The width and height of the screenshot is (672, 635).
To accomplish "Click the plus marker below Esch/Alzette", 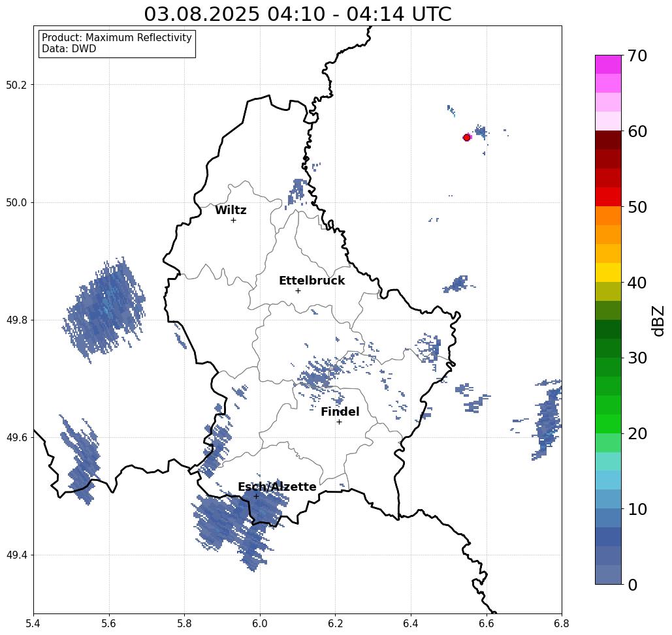I will [256, 496].
